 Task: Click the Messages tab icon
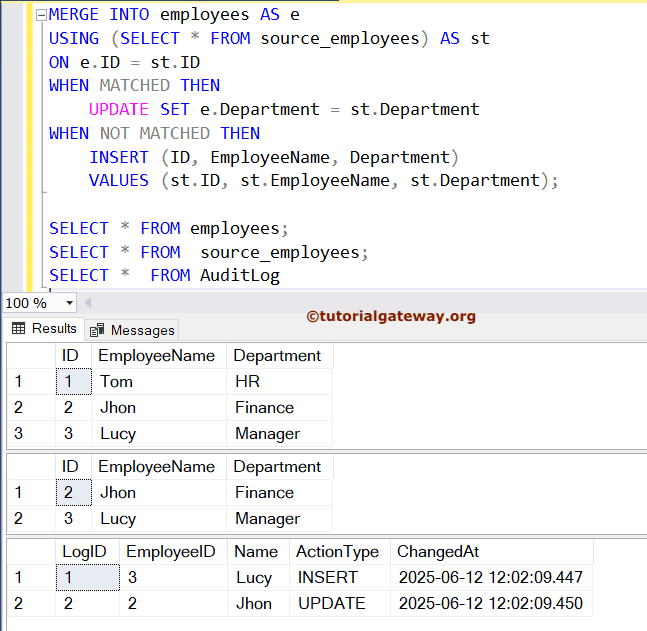[x=97, y=330]
